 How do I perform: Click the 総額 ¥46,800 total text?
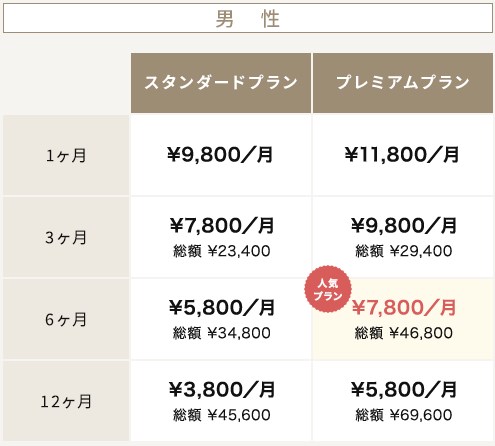(x=404, y=333)
